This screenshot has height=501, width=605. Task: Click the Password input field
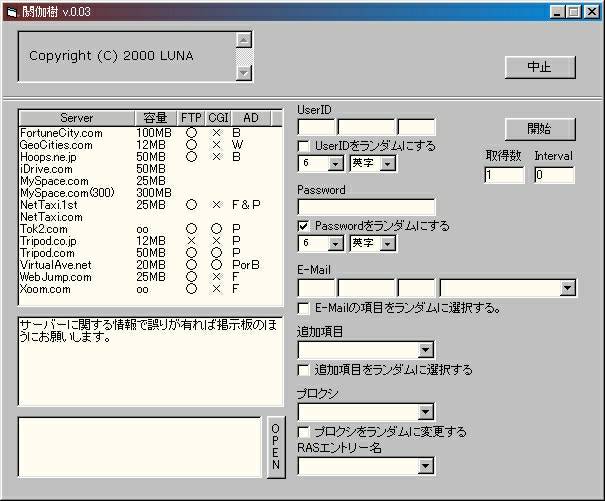tap(366, 207)
